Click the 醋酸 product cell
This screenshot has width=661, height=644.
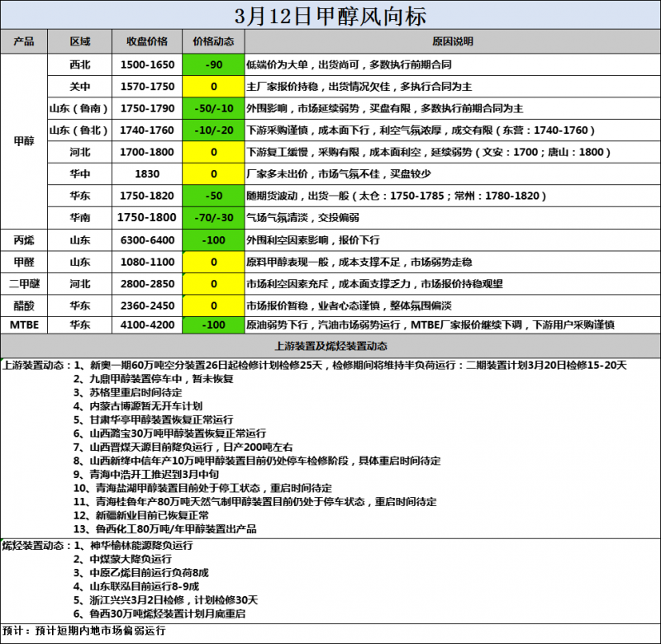24,305
